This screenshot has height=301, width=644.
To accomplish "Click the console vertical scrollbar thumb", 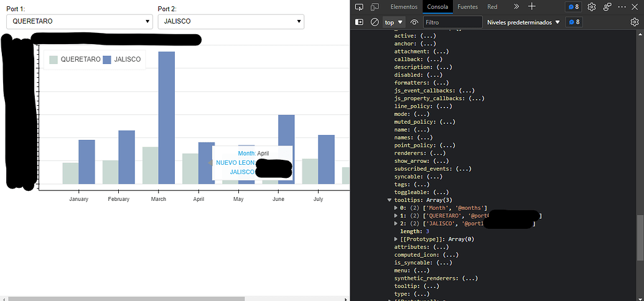I will [x=641, y=238].
